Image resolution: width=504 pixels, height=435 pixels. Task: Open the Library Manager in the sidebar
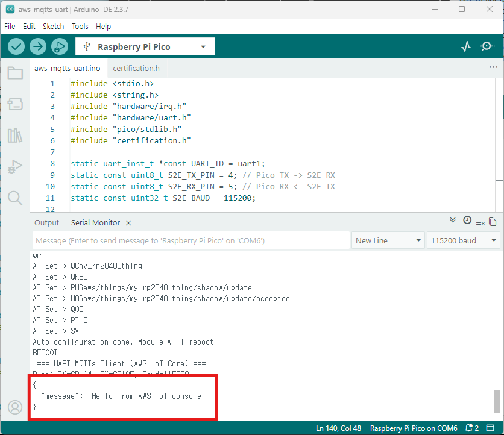[x=15, y=136]
